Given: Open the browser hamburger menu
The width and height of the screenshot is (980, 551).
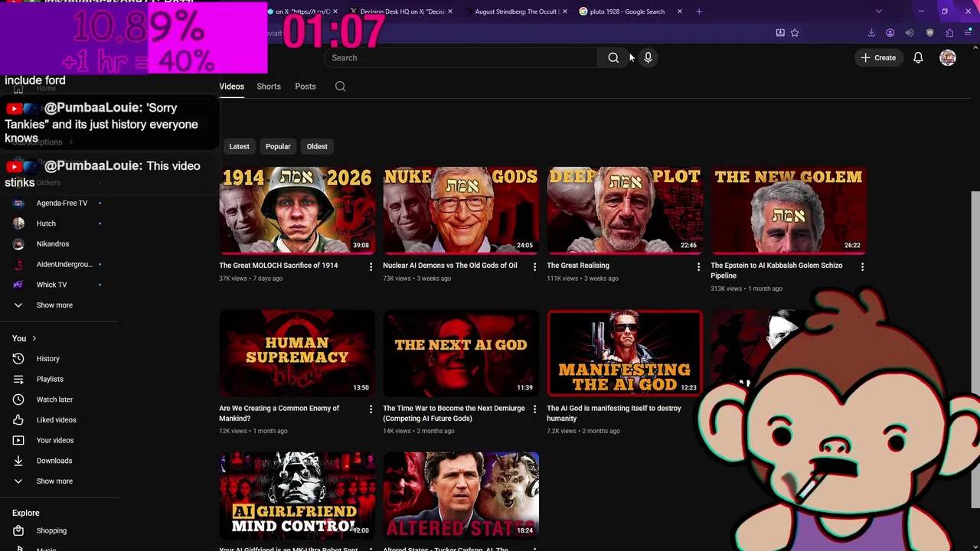Looking at the screenshot, I should tap(968, 33).
